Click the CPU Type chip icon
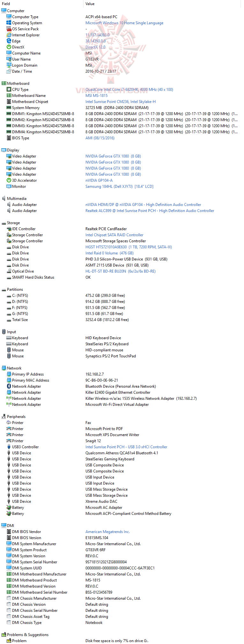The width and height of the screenshot is (244, 644). click(9, 89)
